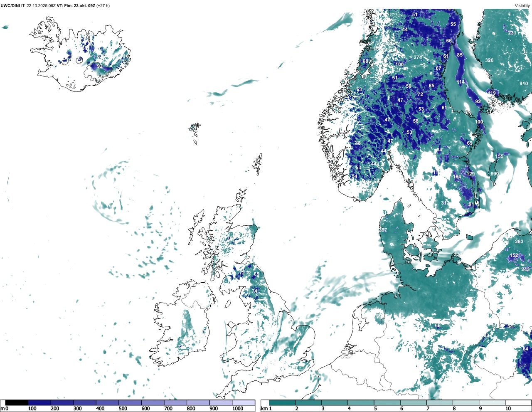The height and width of the screenshot is (412, 532).
Task: Click the '700' tick label on metre scale
Action: 167,409
